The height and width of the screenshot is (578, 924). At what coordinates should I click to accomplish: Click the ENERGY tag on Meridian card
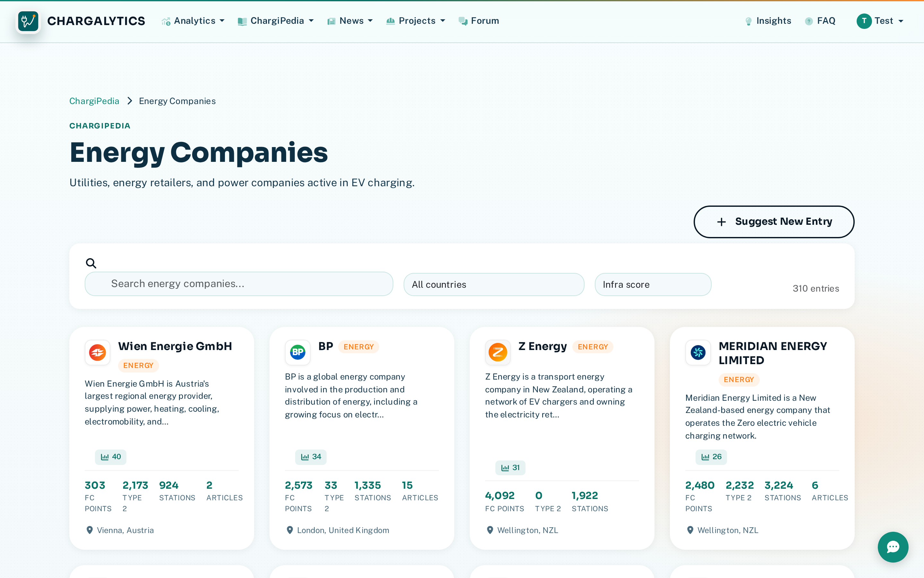click(x=739, y=380)
